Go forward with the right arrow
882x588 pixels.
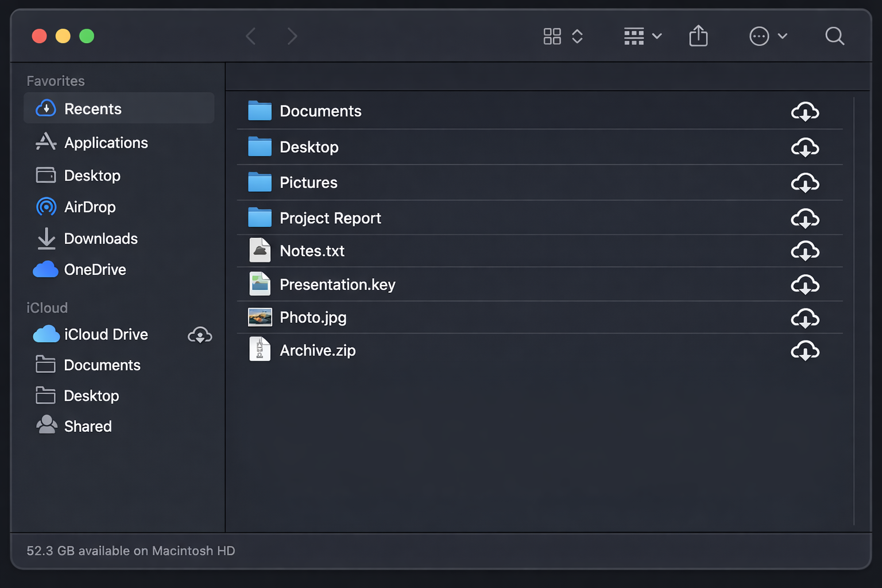(292, 36)
